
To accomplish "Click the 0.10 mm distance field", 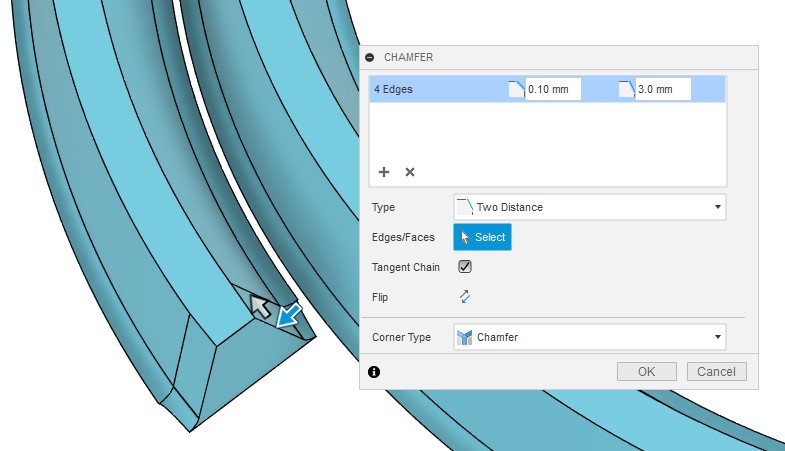I will (553, 90).
